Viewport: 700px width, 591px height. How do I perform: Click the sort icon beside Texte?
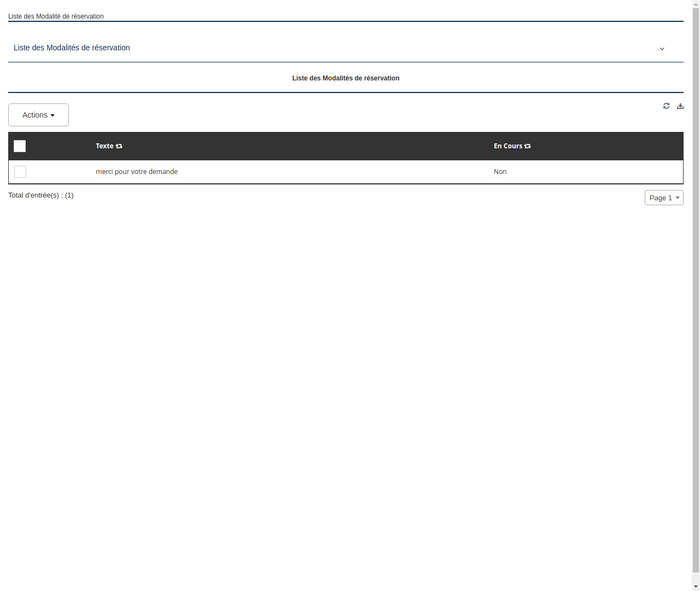(119, 146)
